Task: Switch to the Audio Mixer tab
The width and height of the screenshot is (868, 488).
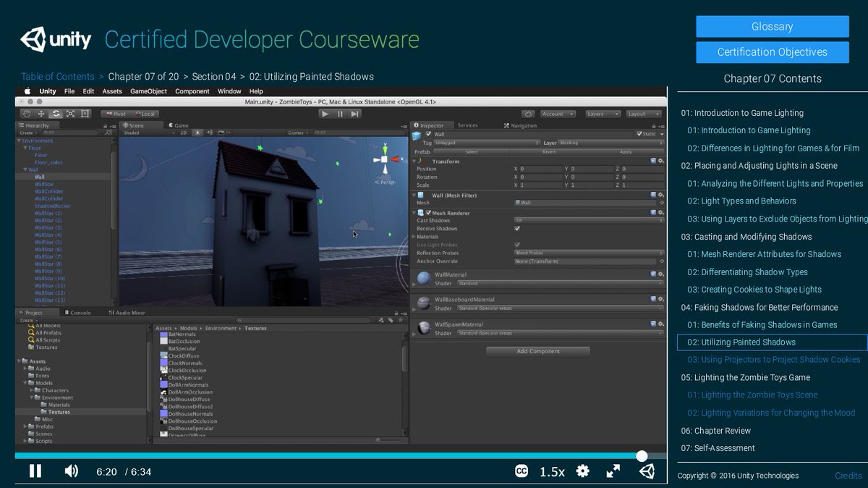Action: [x=127, y=313]
